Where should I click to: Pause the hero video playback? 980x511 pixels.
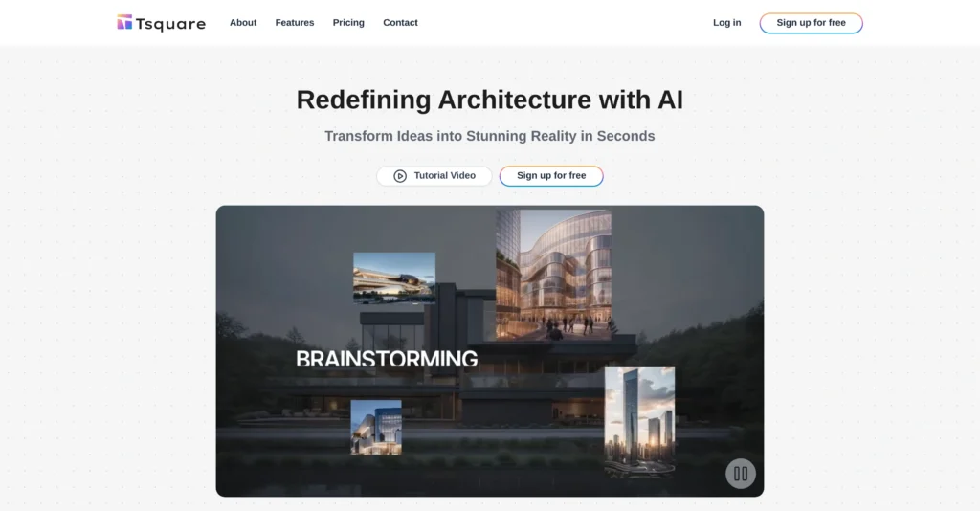click(740, 473)
